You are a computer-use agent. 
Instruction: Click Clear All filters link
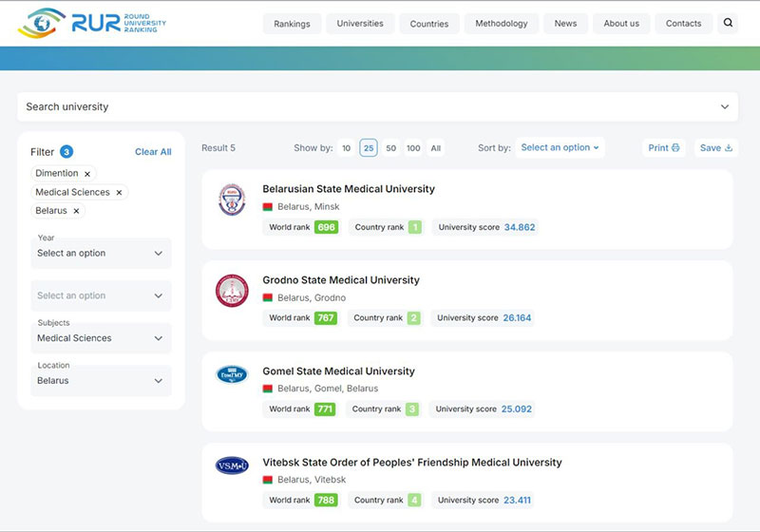(x=153, y=152)
